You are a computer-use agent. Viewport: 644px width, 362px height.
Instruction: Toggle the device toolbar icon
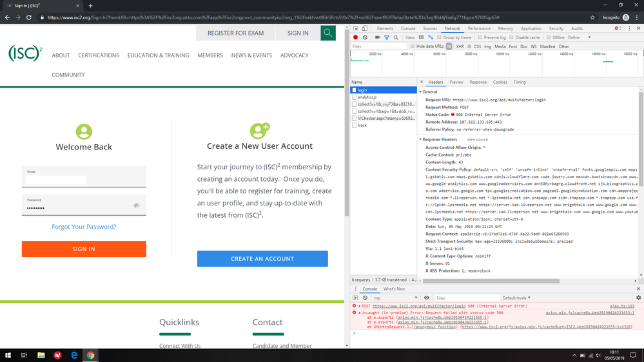(365, 28)
